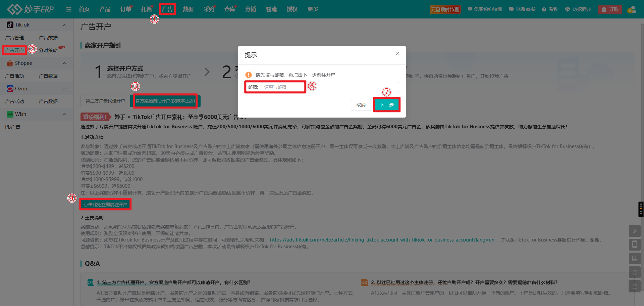
Task: Click the back-to-top arrow icon
Action: pos(635,286)
